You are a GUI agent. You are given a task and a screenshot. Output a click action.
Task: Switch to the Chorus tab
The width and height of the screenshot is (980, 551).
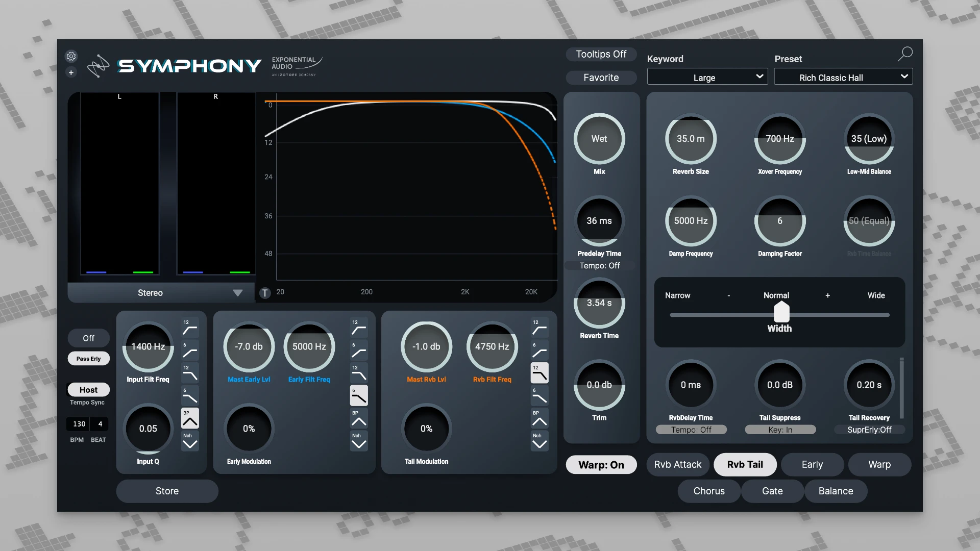pos(708,491)
